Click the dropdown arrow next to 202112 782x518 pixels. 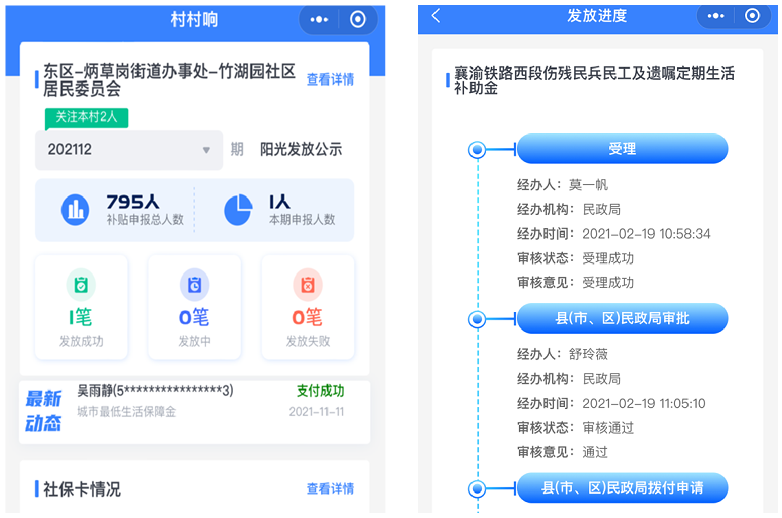(206, 150)
